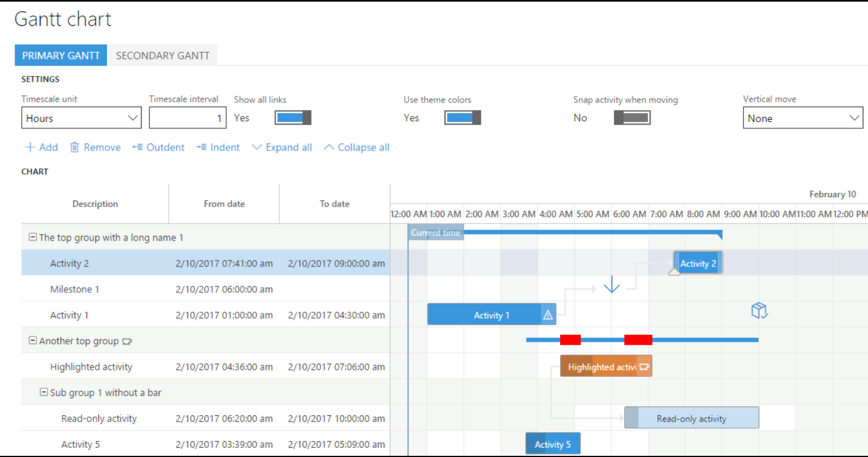Toggle the Show all links switch
Image resolution: width=868 pixels, height=457 pixels.
pos(293,118)
